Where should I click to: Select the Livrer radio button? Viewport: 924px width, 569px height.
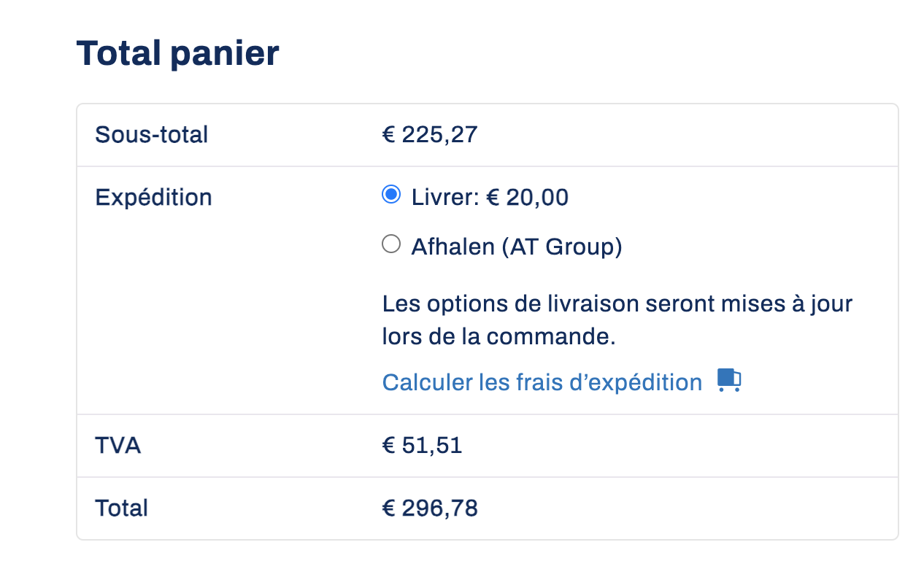pyautogui.click(x=391, y=195)
